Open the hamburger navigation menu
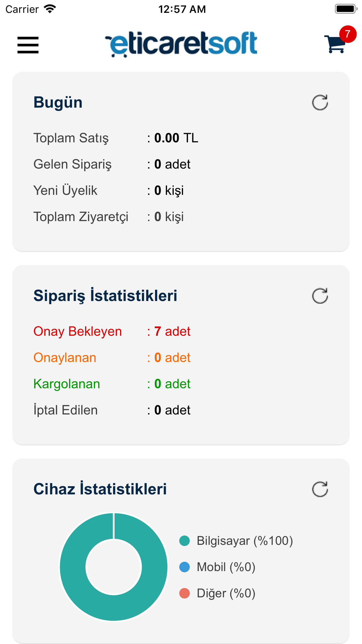This screenshot has height=644, width=362. 28,45
